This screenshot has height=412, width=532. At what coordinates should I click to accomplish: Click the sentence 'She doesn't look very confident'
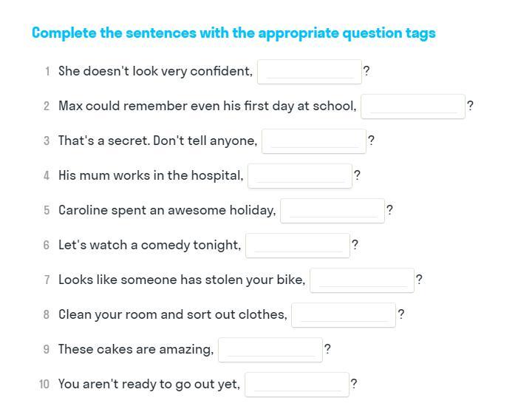coord(155,72)
